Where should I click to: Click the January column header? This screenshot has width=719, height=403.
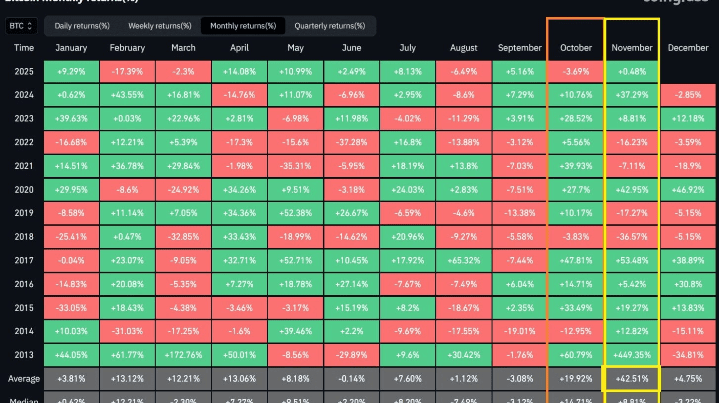[x=71, y=48]
